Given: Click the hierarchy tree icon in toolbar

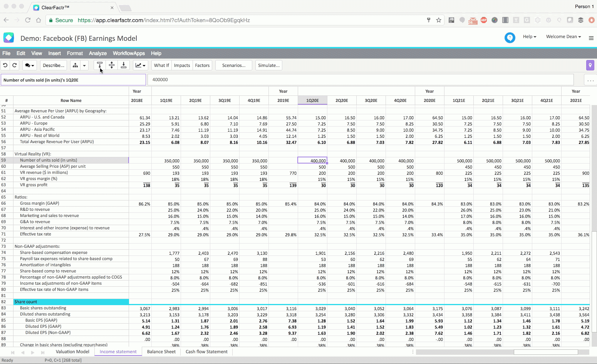Looking at the screenshot, I should (75, 65).
